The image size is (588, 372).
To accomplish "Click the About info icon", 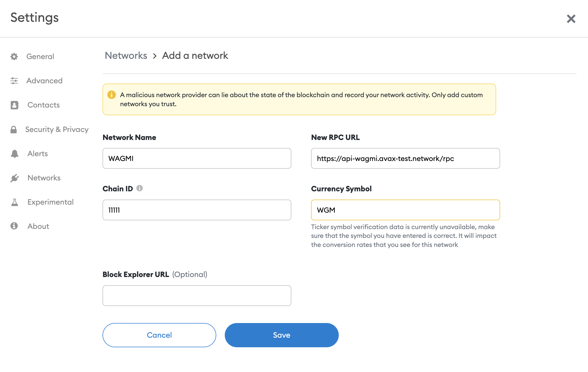I will click(14, 226).
